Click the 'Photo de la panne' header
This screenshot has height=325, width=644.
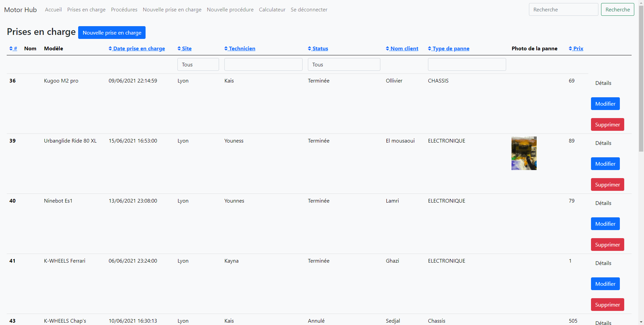(x=534, y=49)
